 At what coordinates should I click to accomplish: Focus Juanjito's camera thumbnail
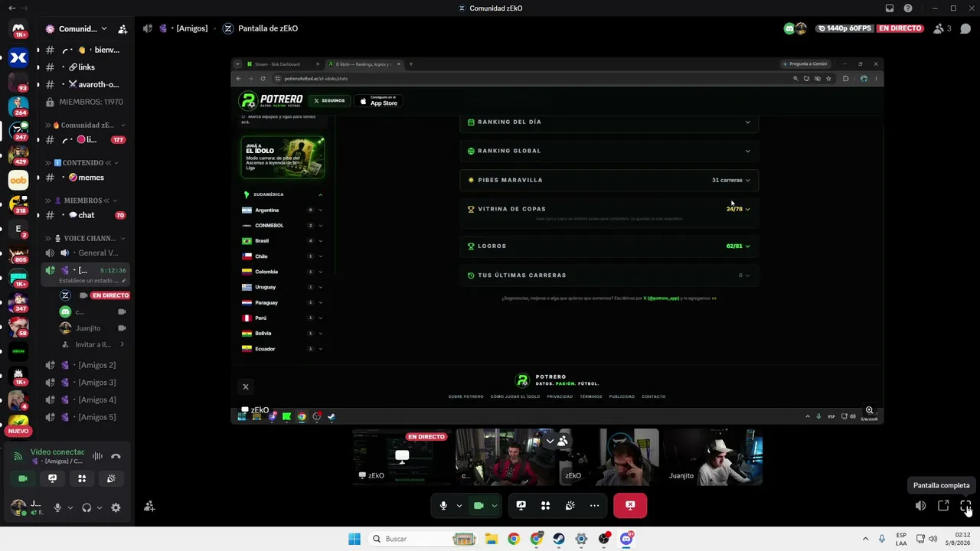click(713, 457)
